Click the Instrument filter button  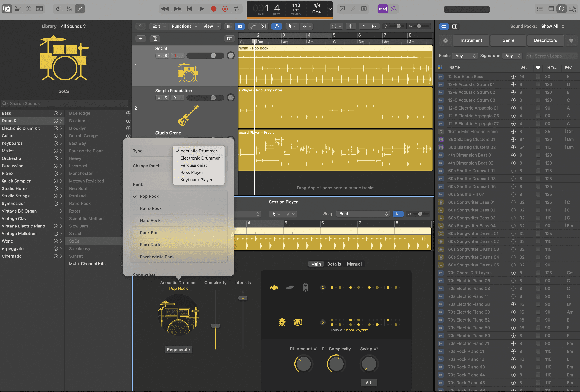pyautogui.click(x=471, y=40)
